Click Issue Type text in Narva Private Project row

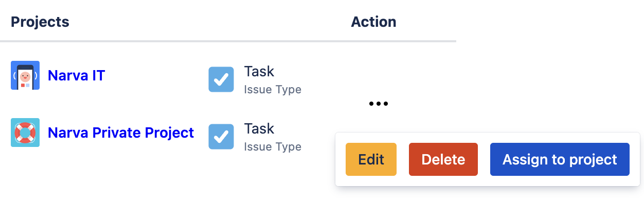point(273,146)
